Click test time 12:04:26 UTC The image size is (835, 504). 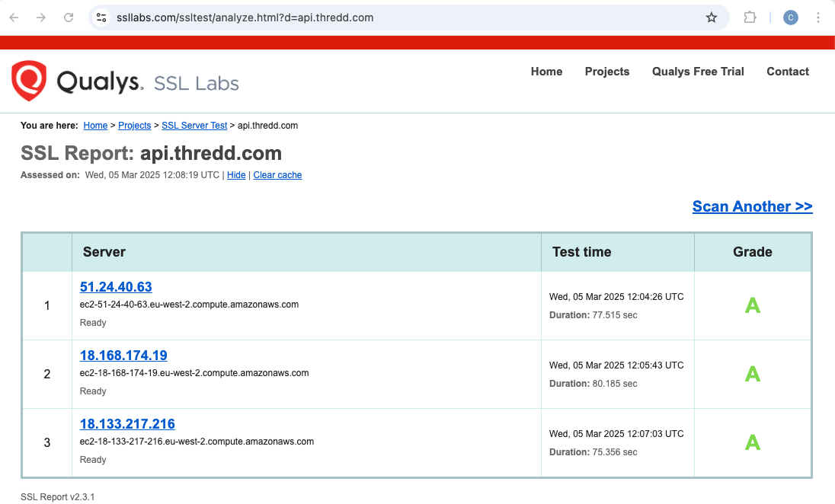pyautogui.click(x=616, y=297)
